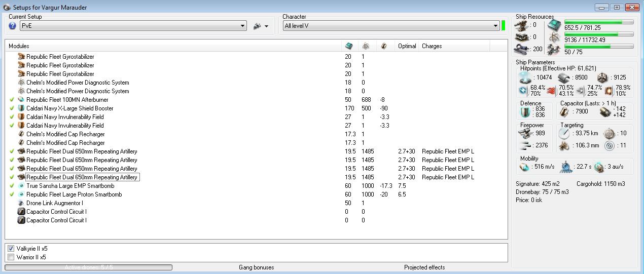
Task: Click the launcher hardpoints icon in Ship Resources
Action: [522, 37]
